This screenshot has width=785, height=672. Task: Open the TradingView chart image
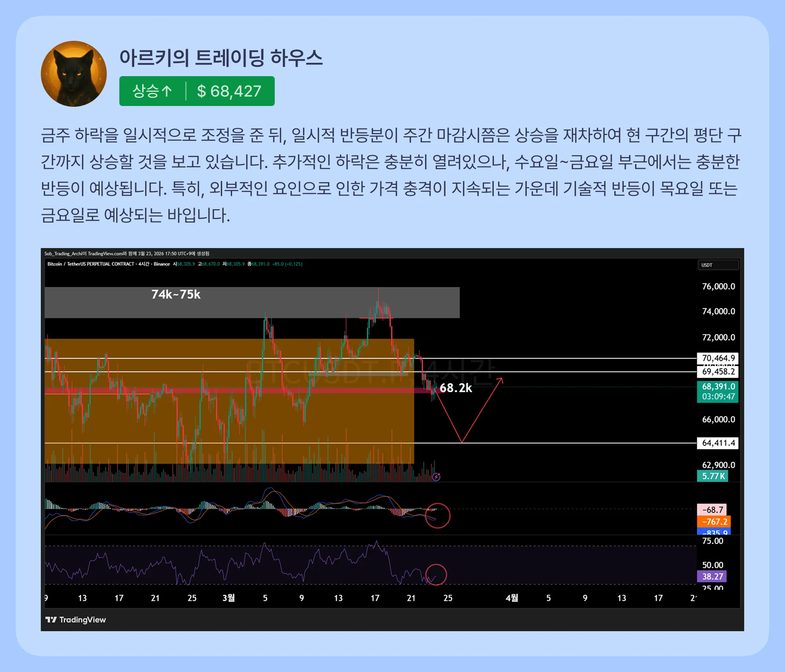click(x=392, y=440)
